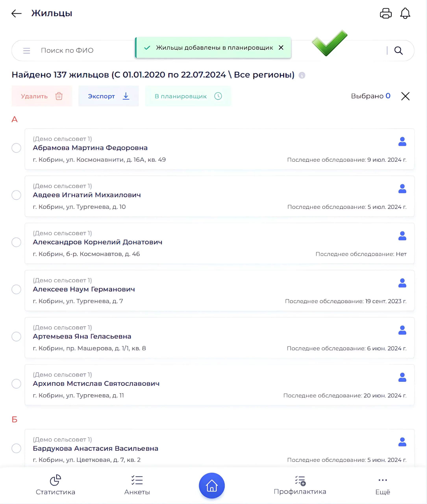The width and height of the screenshot is (427, 504).
Task: Select the radio for Александров Корнелий Донатович
Action: (x=16, y=242)
